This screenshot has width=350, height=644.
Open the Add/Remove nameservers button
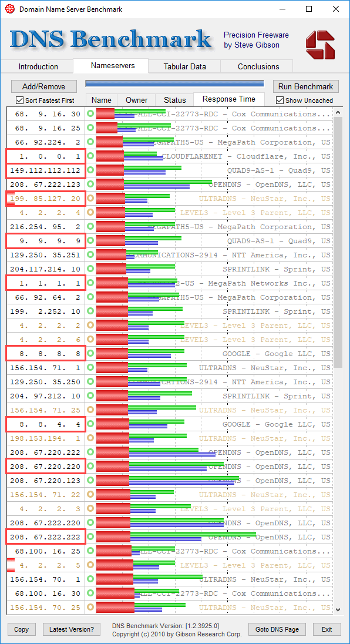44,86
